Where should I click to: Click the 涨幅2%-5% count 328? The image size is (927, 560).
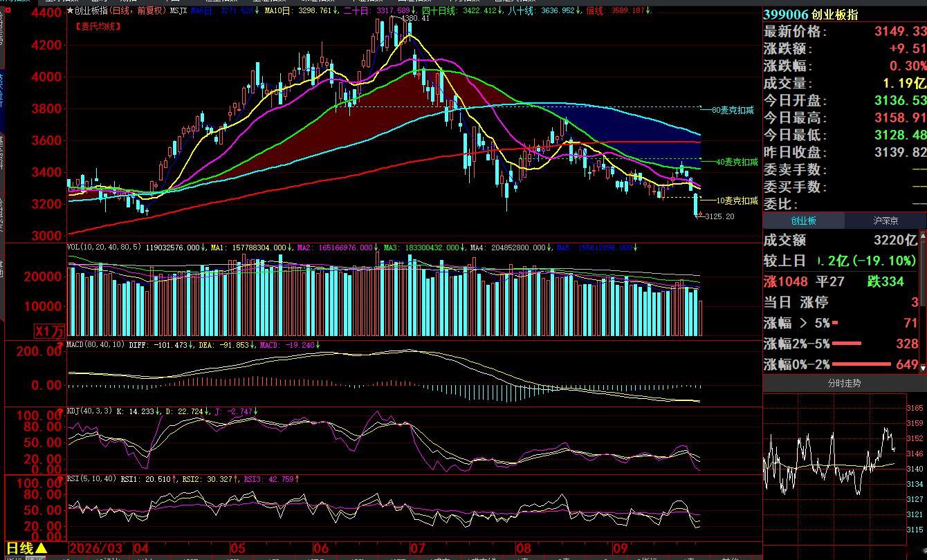tap(907, 344)
